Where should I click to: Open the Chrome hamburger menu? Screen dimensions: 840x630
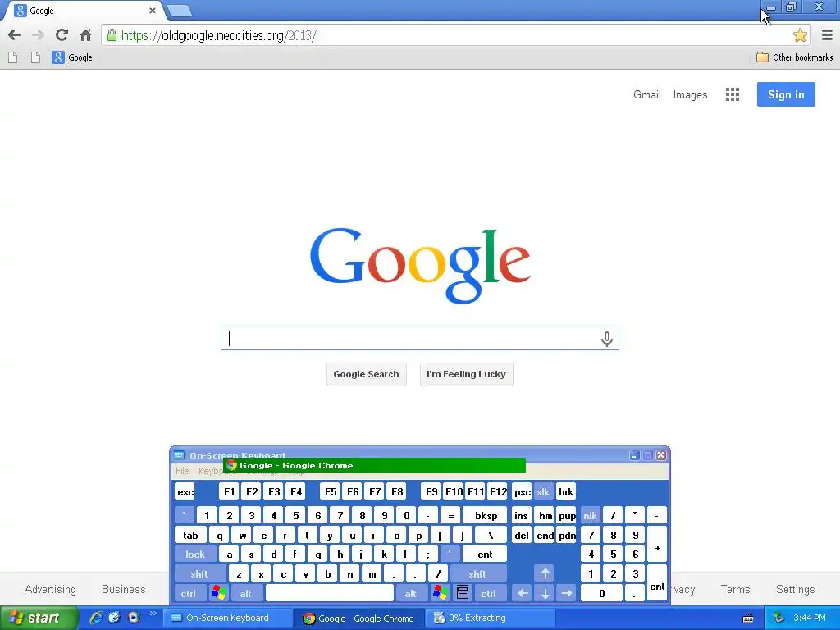[827, 35]
